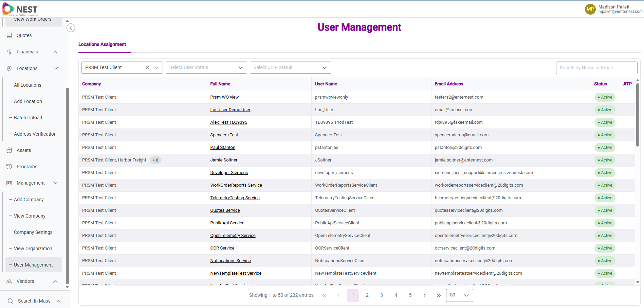Viewport: 644px width, 308px height.
Task: Open the Paul Stanton user link
Action: pyautogui.click(x=223, y=148)
